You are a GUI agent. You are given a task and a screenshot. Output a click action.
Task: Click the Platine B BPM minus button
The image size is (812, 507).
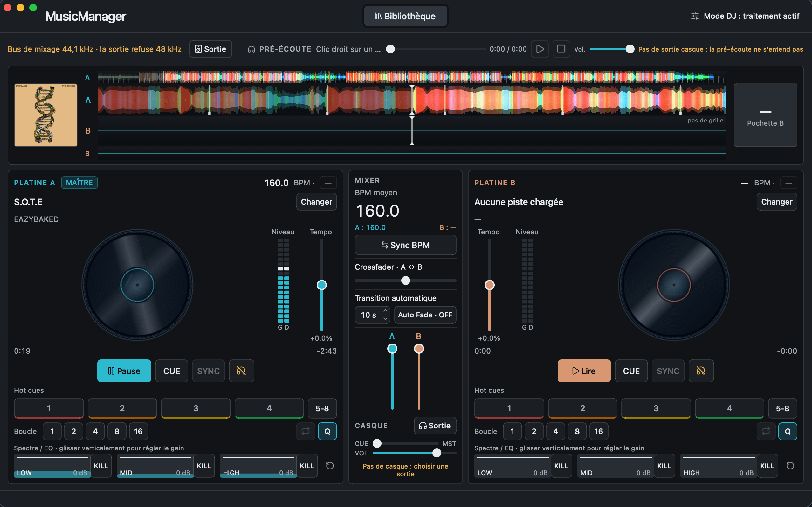(x=788, y=183)
